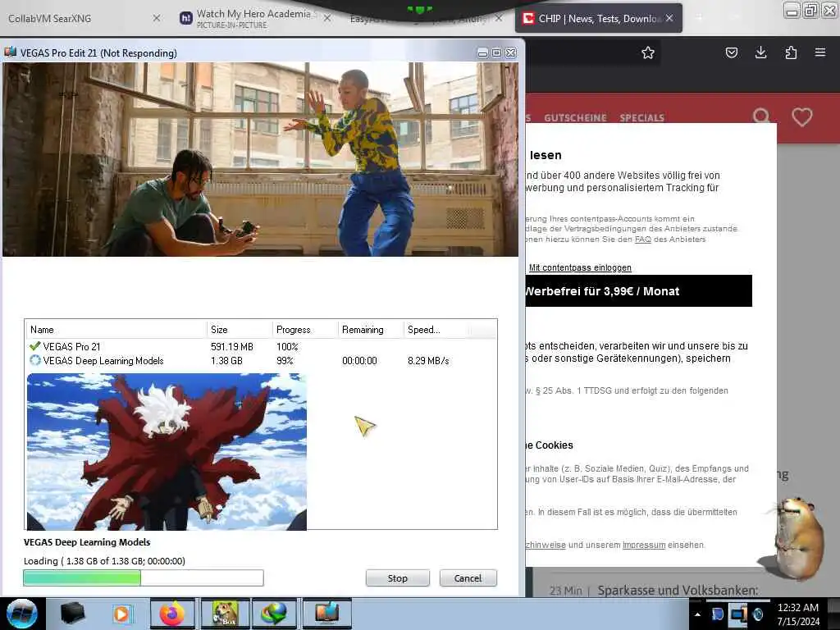Open the Windows Start menu
This screenshot has height=630, width=840.
tap(22, 614)
